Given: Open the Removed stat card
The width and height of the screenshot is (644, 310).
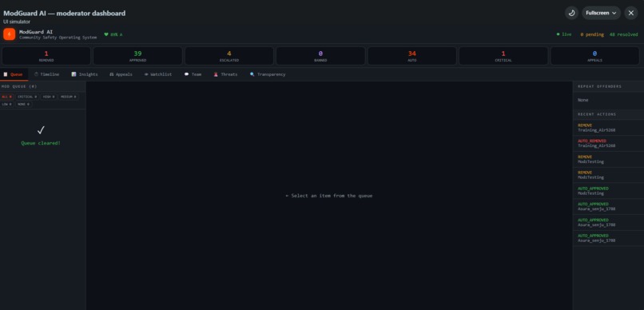Looking at the screenshot, I should pyautogui.click(x=46, y=56).
